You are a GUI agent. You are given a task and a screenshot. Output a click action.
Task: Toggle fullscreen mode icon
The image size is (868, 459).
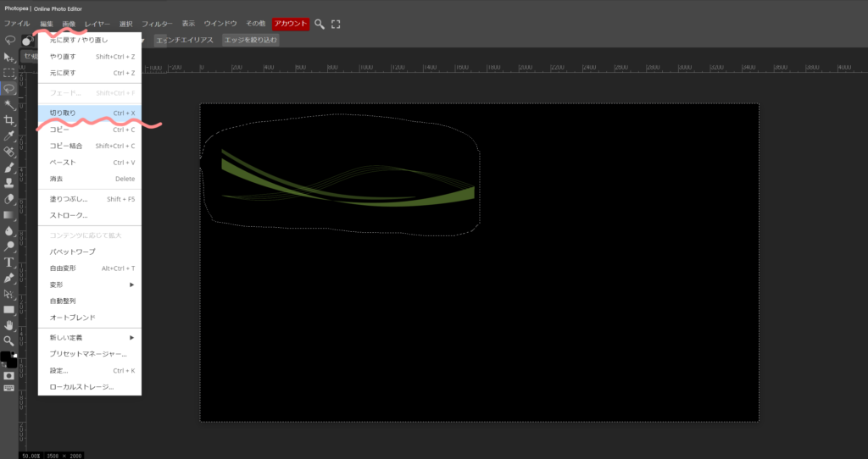point(336,24)
